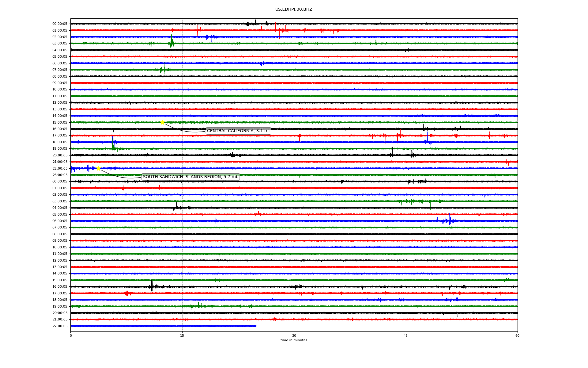588x368 pixels.
Task: Click the large black spike near the lower 16:00:05 trace
Action: [152, 286]
